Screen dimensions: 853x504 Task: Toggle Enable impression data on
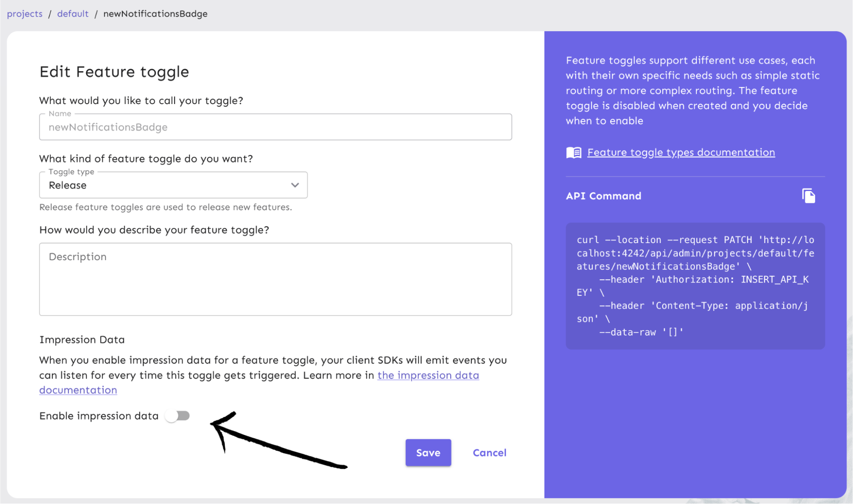coord(178,416)
